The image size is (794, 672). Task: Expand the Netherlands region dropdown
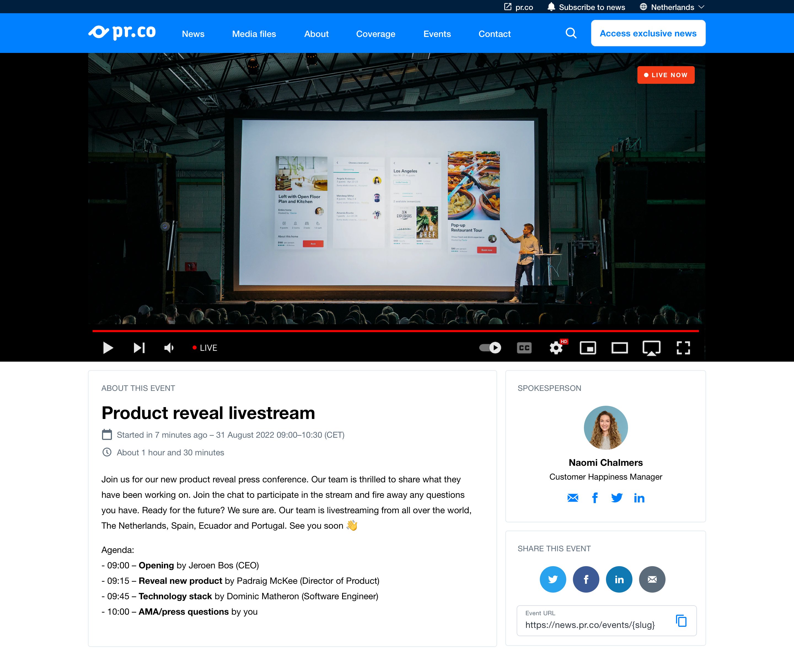click(672, 7)
